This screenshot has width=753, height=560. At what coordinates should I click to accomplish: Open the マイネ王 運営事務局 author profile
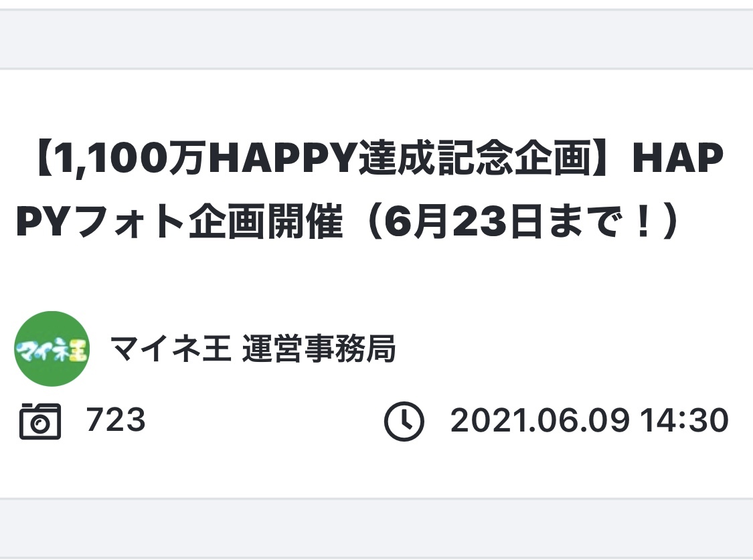pos(253,349)
